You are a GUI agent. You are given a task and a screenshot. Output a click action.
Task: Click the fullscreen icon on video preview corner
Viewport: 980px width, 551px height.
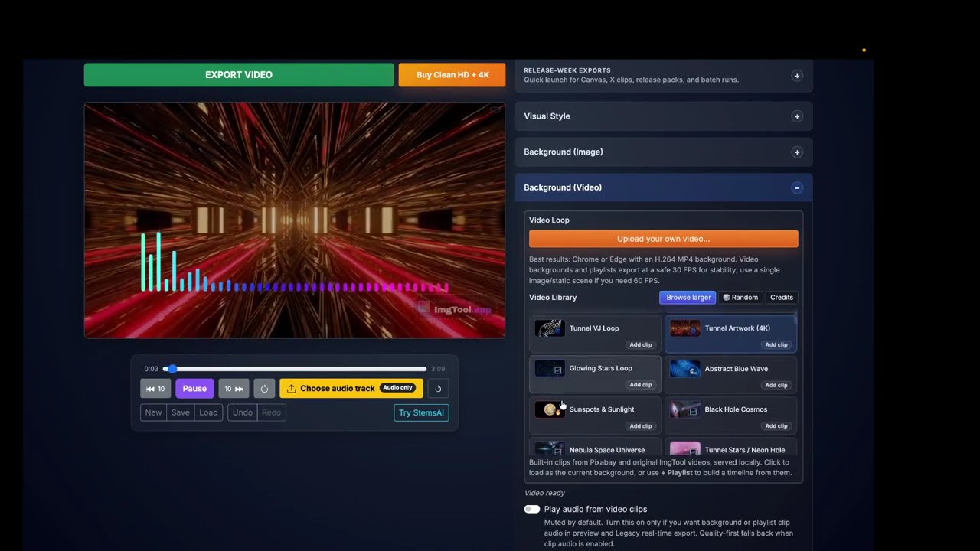coord(495,110)
